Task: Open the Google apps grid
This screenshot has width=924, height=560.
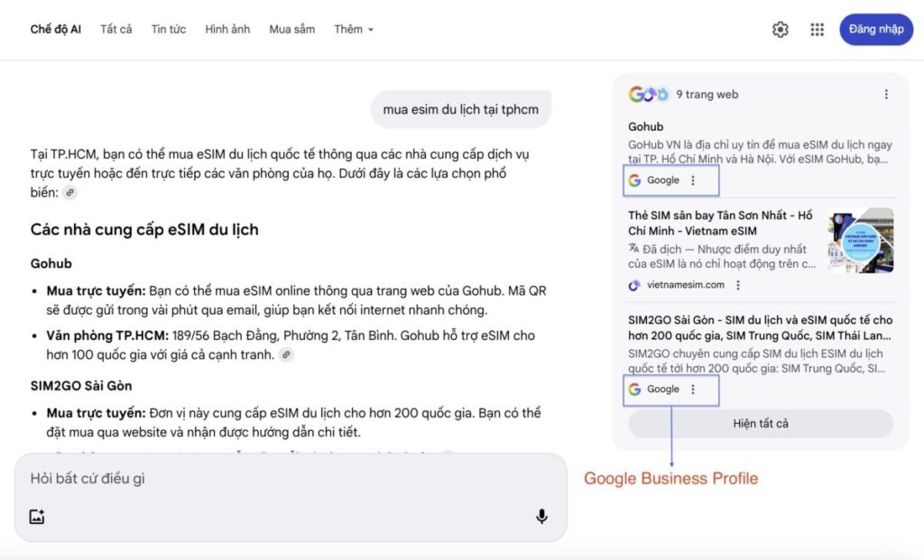Action: click(817, 30)
